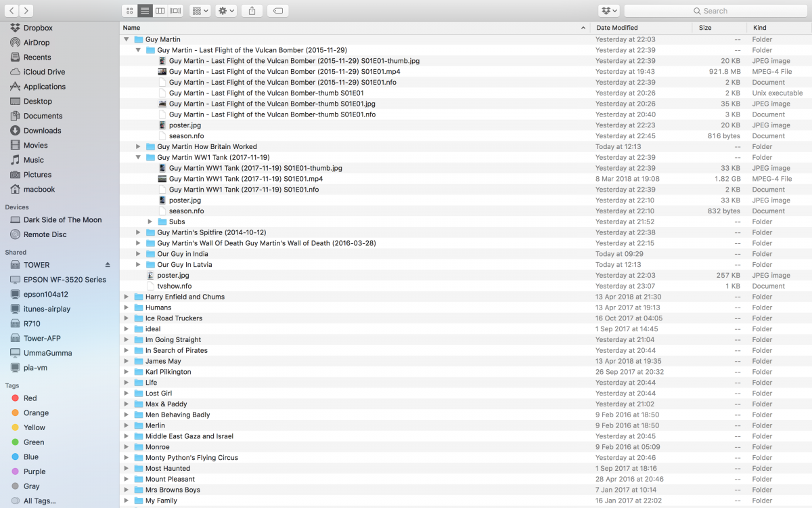Filter by the Purple tag
812x508 pixels.
click(x=35, y=471)
